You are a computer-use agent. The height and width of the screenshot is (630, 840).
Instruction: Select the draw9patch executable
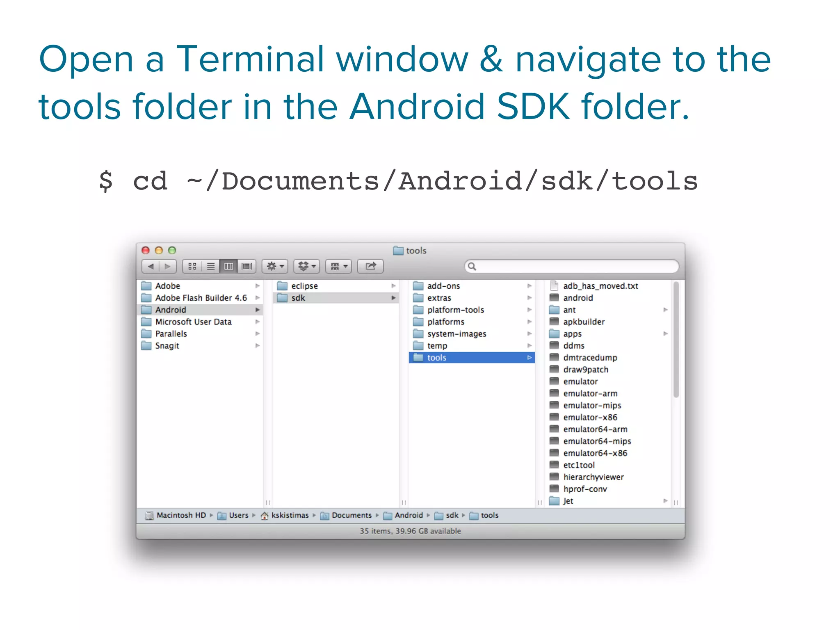tap(608, 369)
